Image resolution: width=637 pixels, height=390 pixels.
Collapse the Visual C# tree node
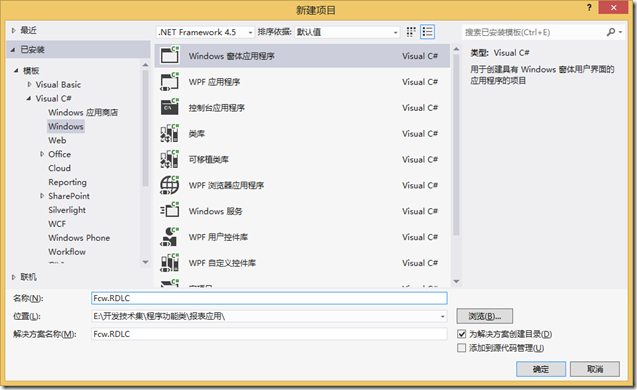pyautogui.click(x=29, y=98)
